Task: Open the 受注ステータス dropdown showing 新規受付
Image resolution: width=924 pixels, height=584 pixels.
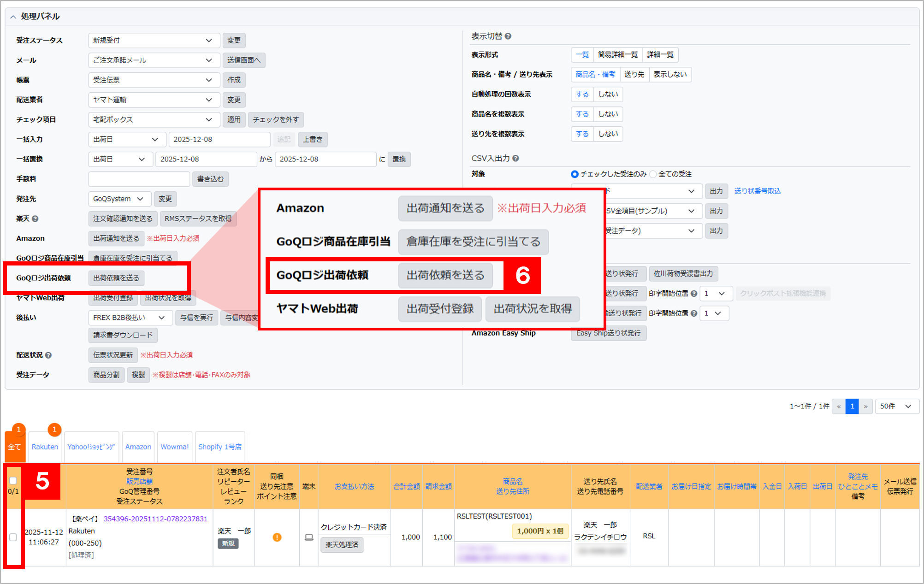Action: point(152,41)
